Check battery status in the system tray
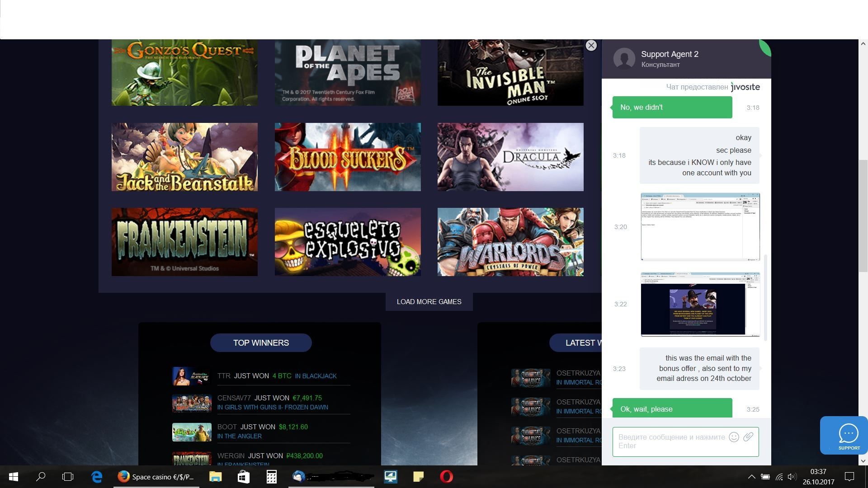The width and height of the screenshot is (868, 488). 765,477
